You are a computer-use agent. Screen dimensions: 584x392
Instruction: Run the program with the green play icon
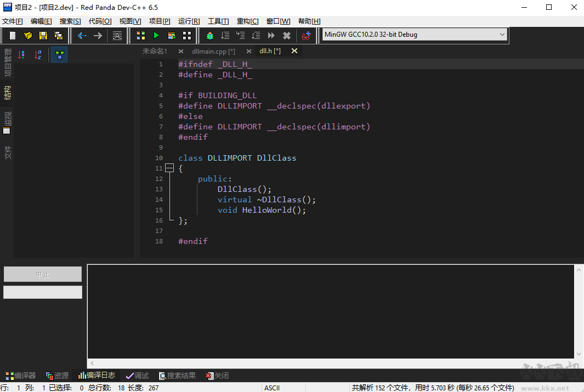(157, 35)
